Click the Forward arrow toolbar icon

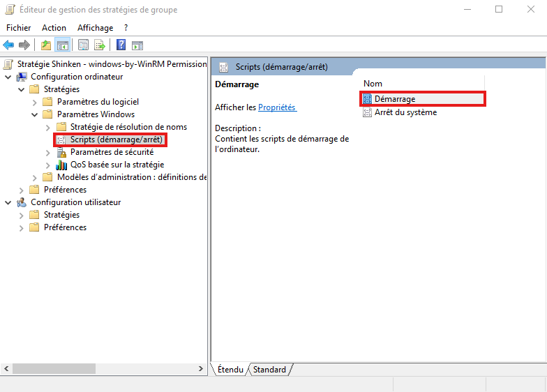(x=24, y=45)
